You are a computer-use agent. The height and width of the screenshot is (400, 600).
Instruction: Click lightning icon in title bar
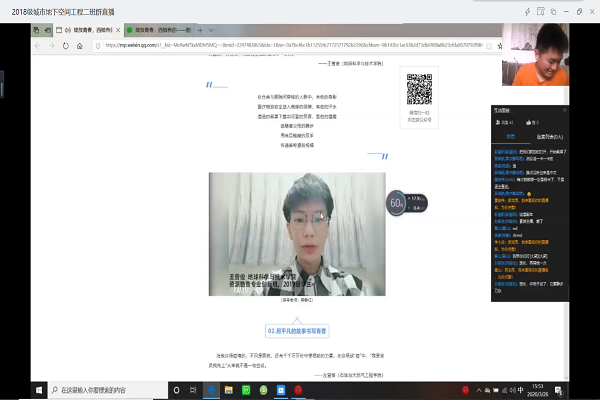click(x=527, y=12)
